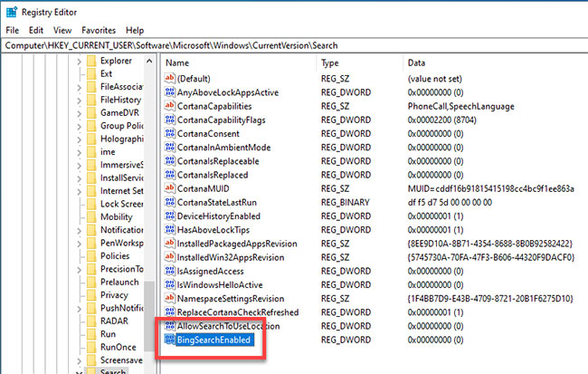Viewport: 588px width, 374px height.
Task: Expand the Group Policy key chevron
Action: (79, 126)
